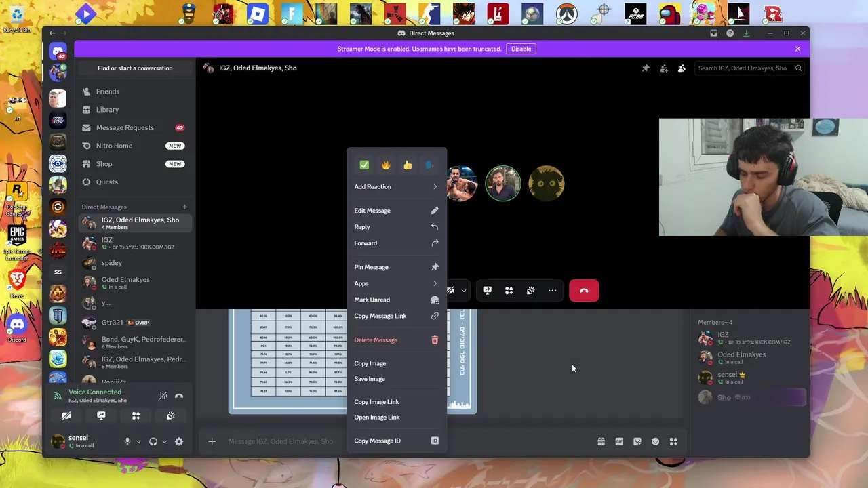Choose Copy Image Link
Viewport: 868px width, 488px height.
click(397, 402)
